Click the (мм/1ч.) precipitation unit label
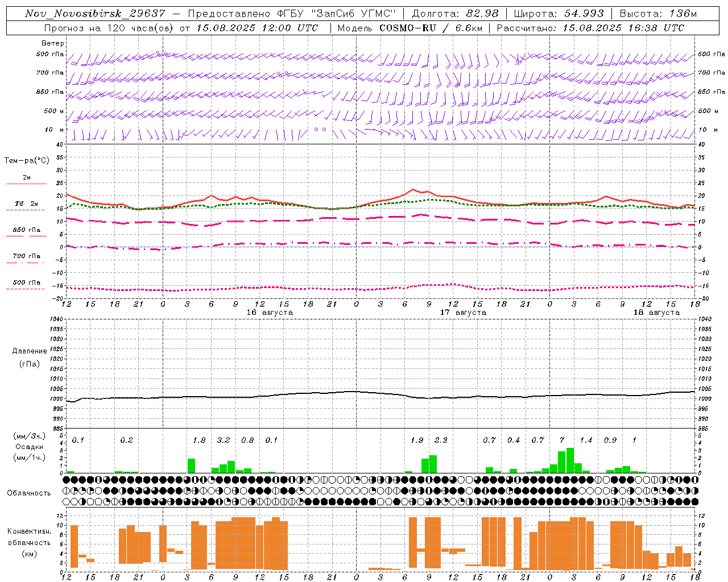The width and height of the screenshot is (728, 582). click(29, 458)
